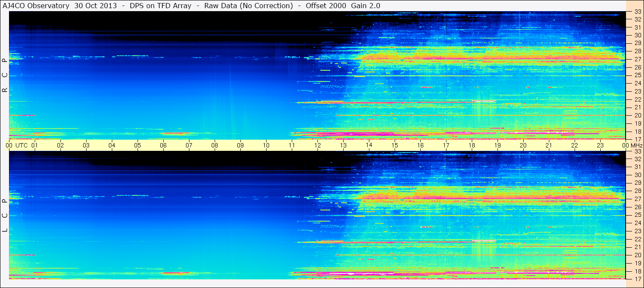Click the 19 MHz tick of the RCP panel
This screenshot has height=288, width=644.
tap(637, 123)
